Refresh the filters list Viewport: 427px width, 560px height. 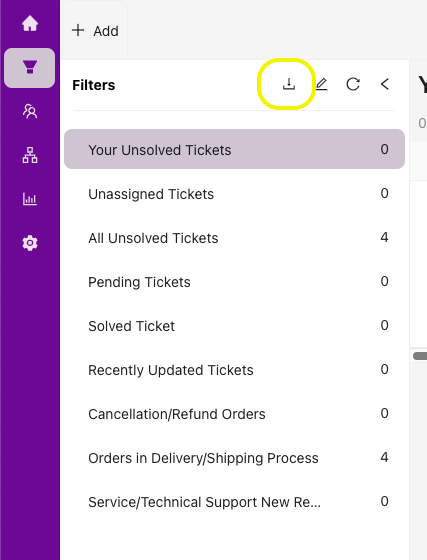point(353,84)
